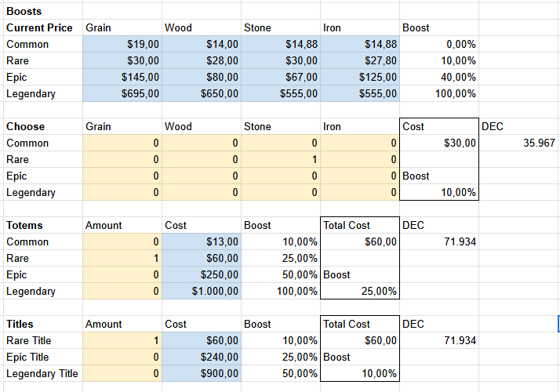
Task: Select the Epic Wood price $80,00
Action: point(202,78)
